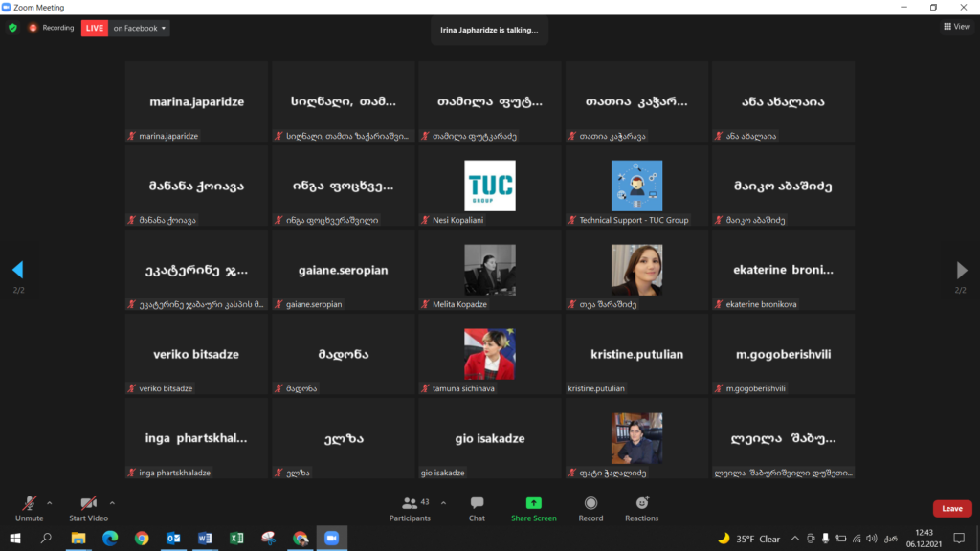Go to the previous participants page arrow

[17, 271]
